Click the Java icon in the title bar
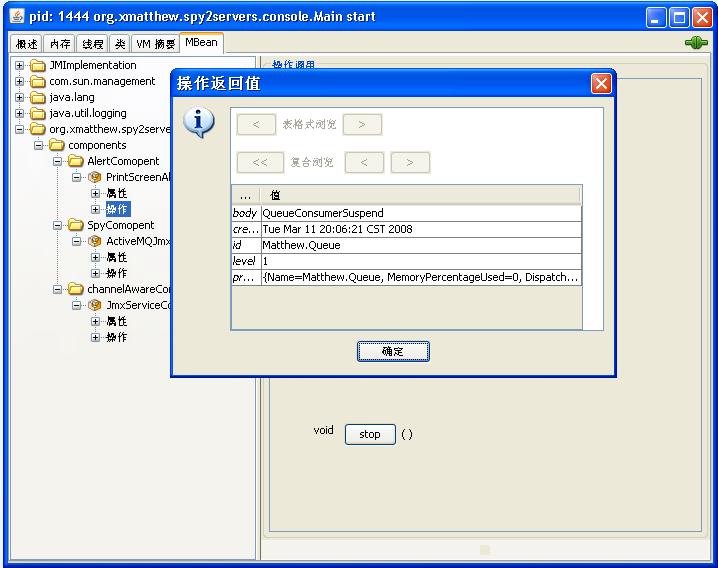The width and height of the screenshot is (718, 568). pos(17,16)
